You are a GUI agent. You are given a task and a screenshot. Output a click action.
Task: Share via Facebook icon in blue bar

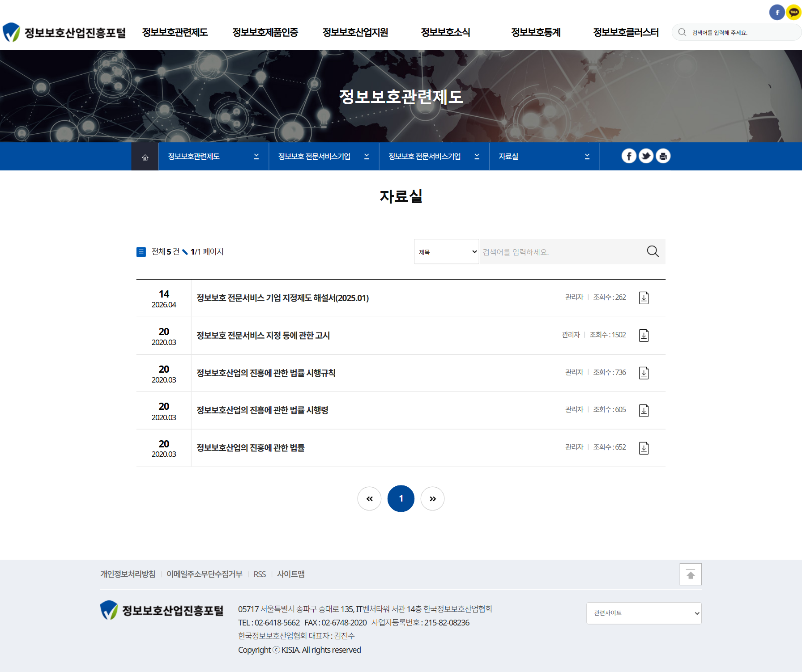(629, 156)
